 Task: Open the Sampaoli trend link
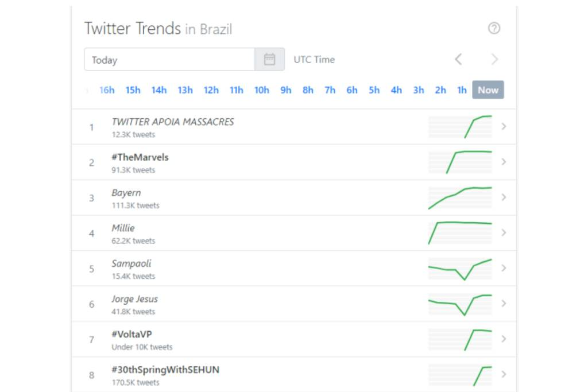[131, 264]
